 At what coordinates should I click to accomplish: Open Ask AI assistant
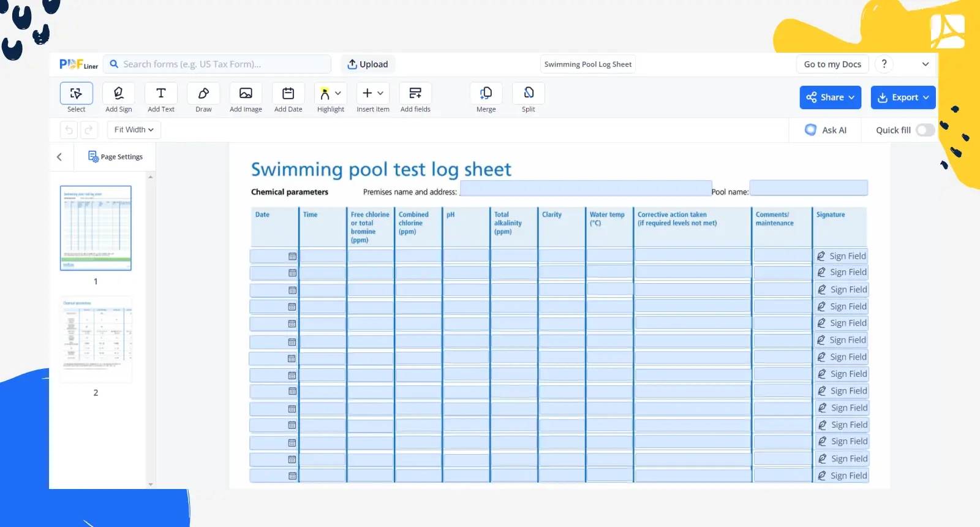826,130
